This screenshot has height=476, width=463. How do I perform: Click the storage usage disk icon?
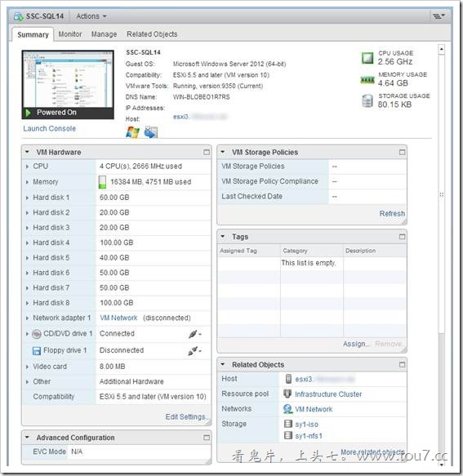pyautogui.click(x=367, y=101)
